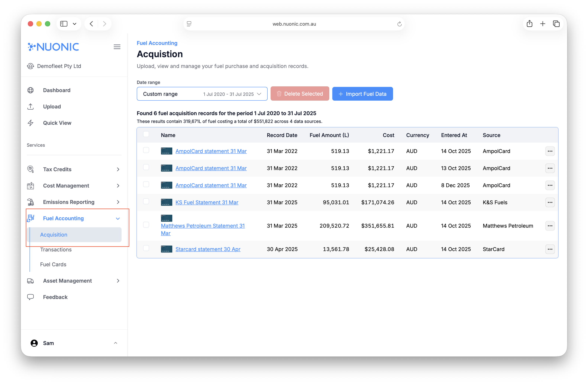Select the KS Fuel Statement row checkbox
Viewport: 588px width, 384px height.
tap(146, 201)
